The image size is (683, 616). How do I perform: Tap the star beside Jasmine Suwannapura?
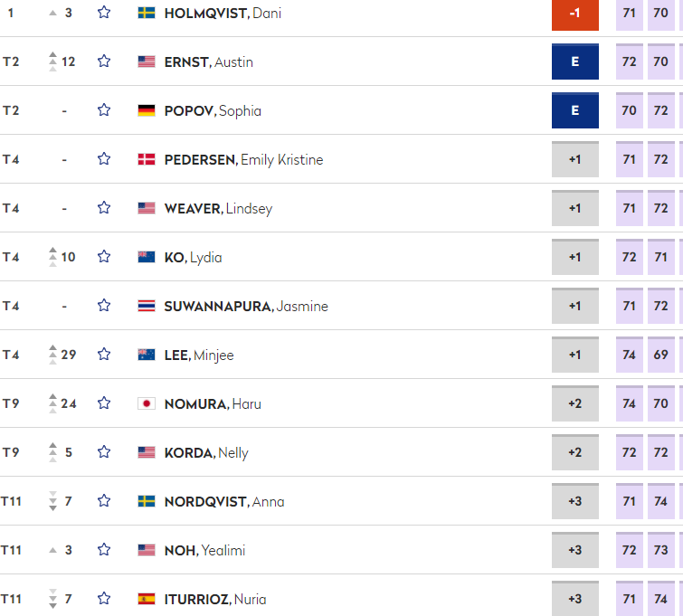(x=104, y=305)
